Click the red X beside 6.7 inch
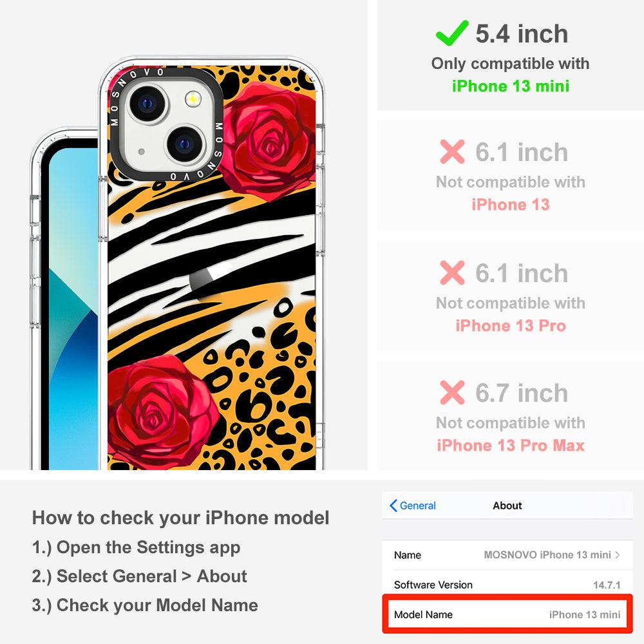 (x=452, y=393)
